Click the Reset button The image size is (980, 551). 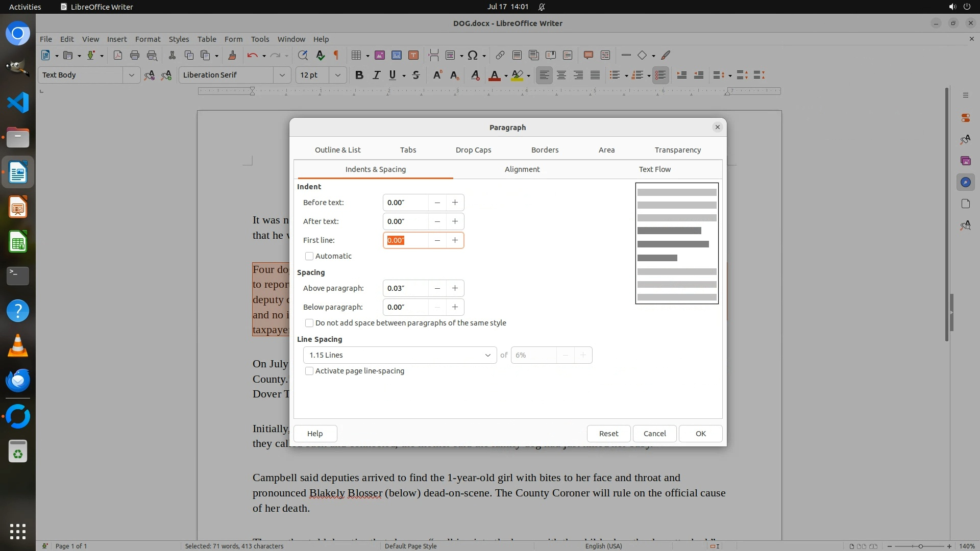608,434
